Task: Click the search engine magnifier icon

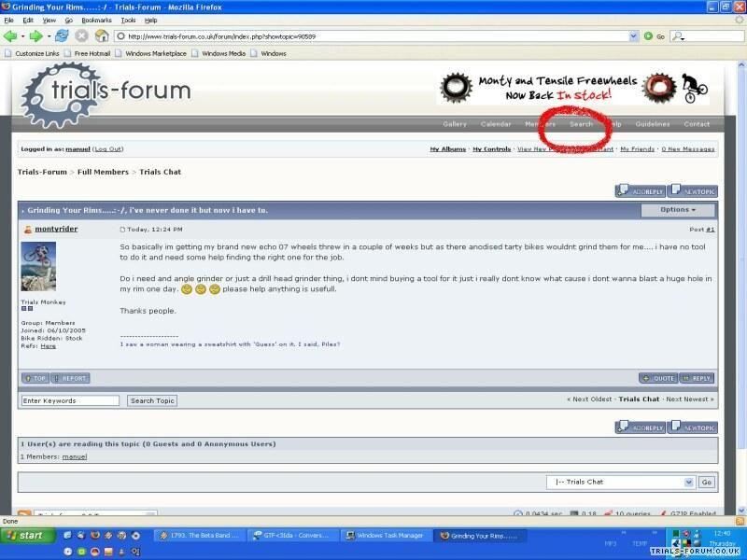Action: pos(678,36)
